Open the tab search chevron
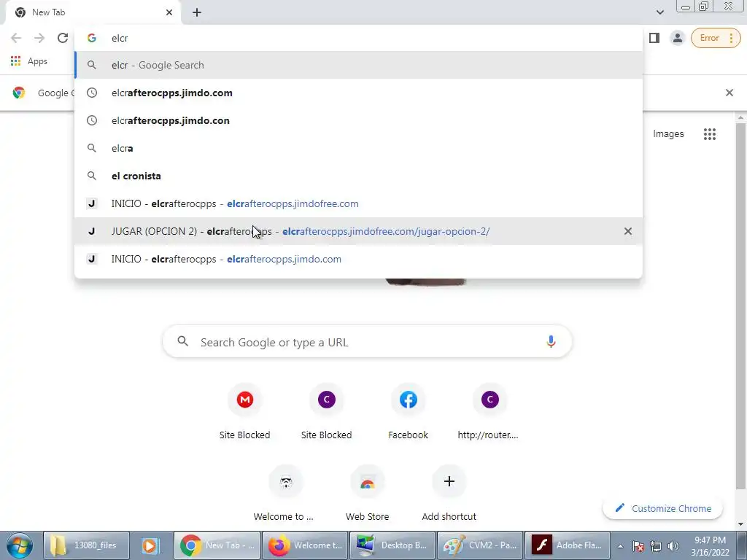The height and width of the screenshot is (560, 747). [x=659, y=12]
